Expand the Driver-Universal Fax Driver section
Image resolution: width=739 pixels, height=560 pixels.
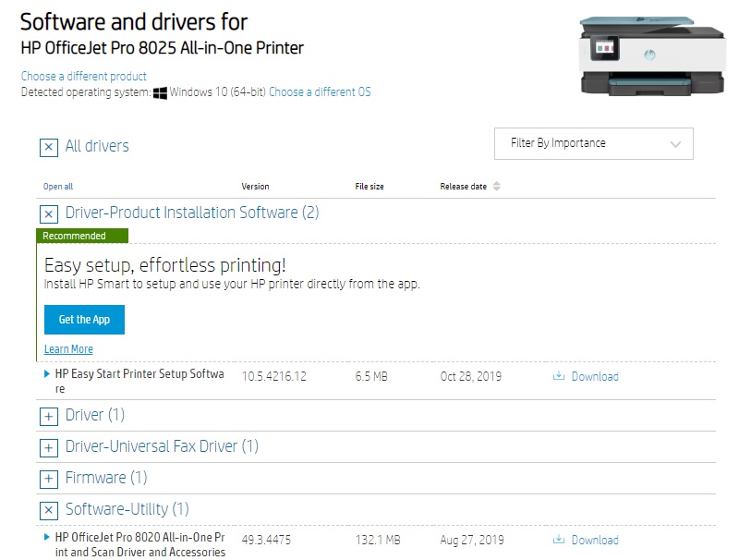[49, 447]
